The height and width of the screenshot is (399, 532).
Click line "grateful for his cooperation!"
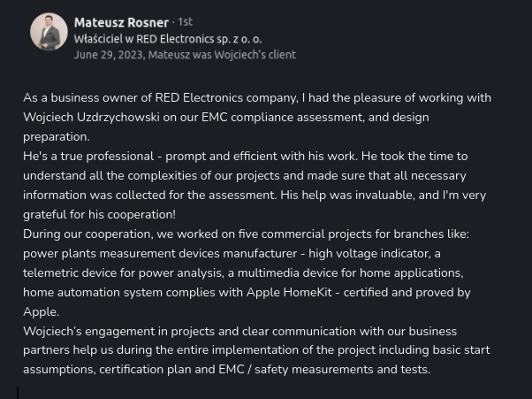click(x=99, y=215)
